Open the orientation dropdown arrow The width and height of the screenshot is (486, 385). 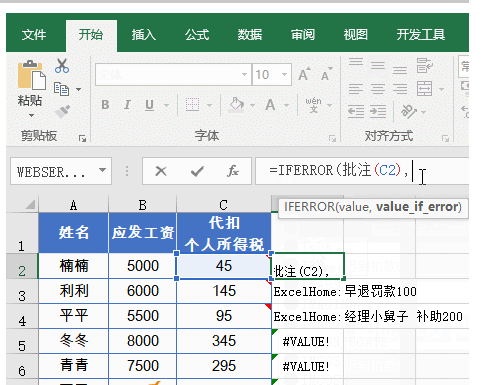click(424, 112)
